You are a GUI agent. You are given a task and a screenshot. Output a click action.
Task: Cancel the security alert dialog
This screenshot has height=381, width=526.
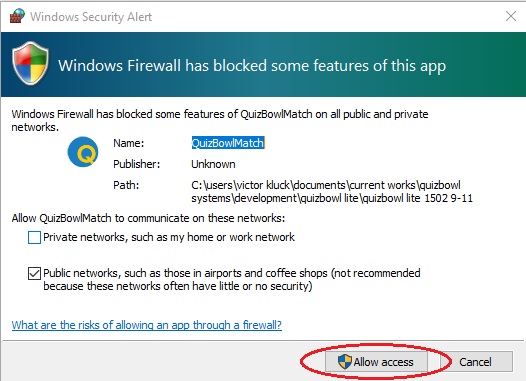[475, 362]
